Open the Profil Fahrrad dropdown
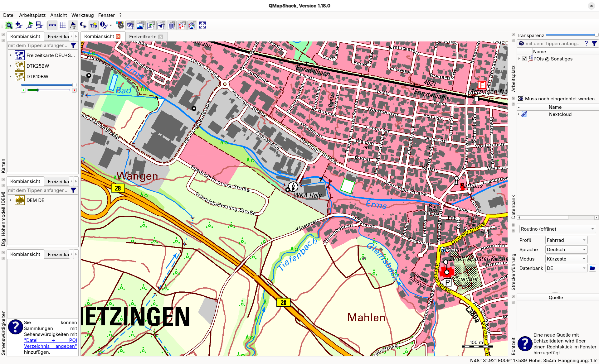Screen dimensions: 599x364 [566, 240]
